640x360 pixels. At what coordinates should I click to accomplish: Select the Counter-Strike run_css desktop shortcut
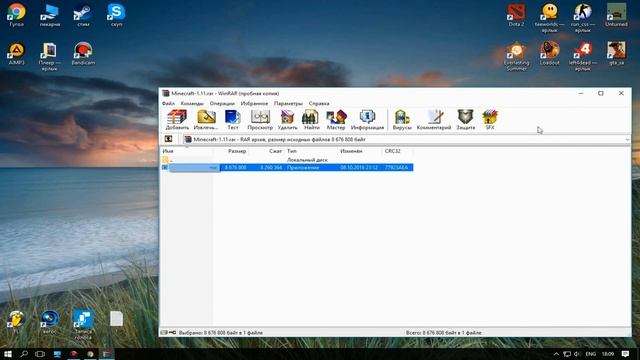(583, 18)
